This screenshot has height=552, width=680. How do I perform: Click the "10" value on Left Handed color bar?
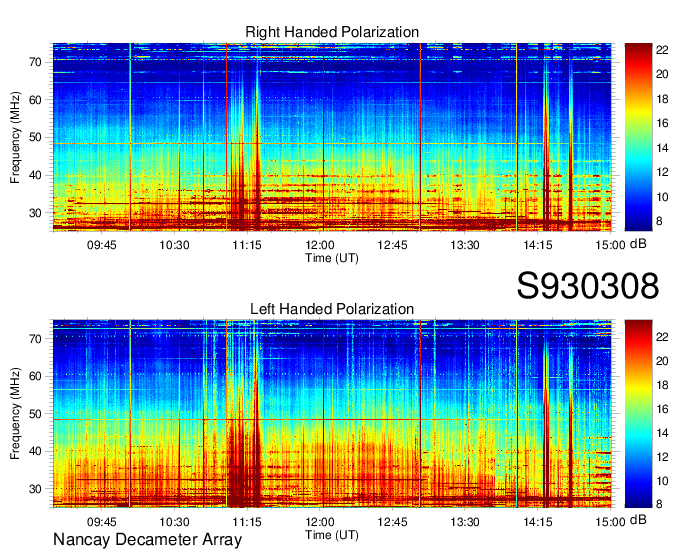point(662,481)
